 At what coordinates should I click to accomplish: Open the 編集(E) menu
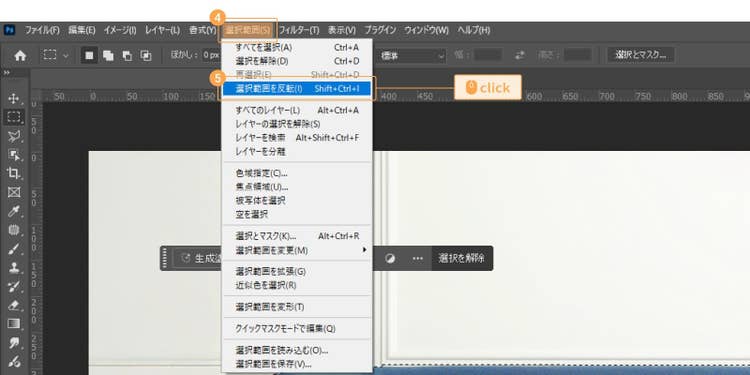click(x=81, y=30)
